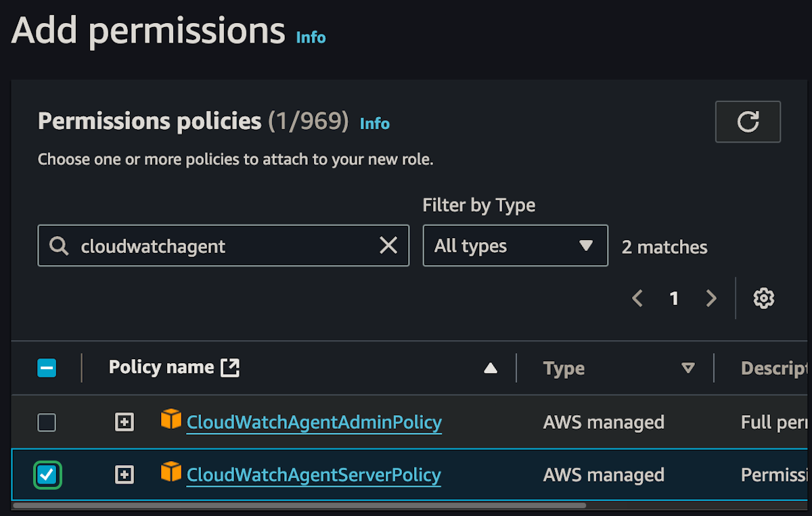Clear the cloudwatchagent search text
The width and height of the screenshot is (812, 516).
coord(388,245)
